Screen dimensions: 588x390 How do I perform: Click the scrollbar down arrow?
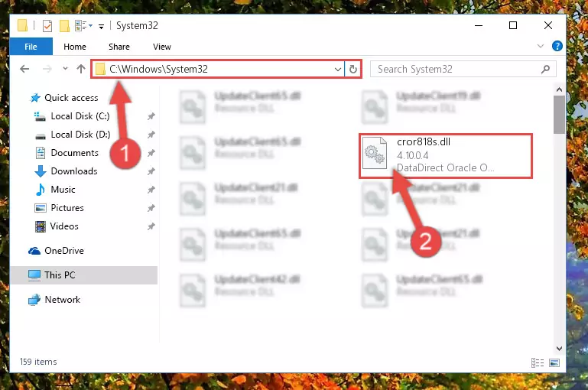click(x=559, y=349)
